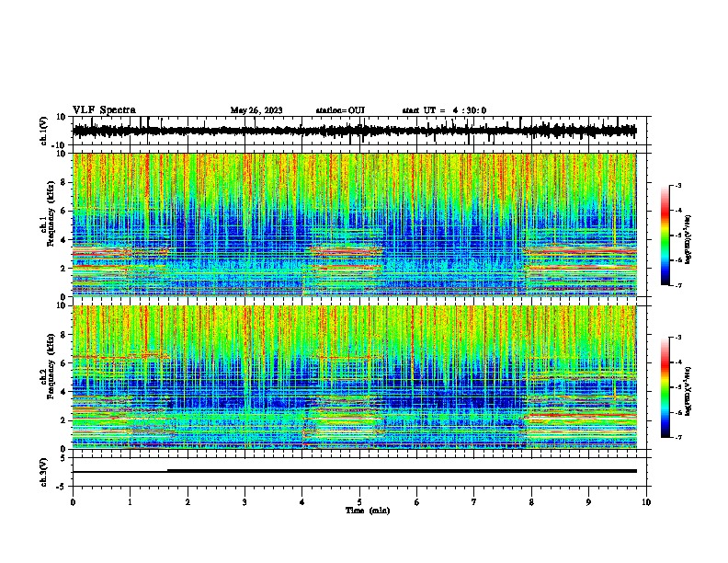Click the "VLF Spectra" title text

pyautogui.click(x=104, y=110)
